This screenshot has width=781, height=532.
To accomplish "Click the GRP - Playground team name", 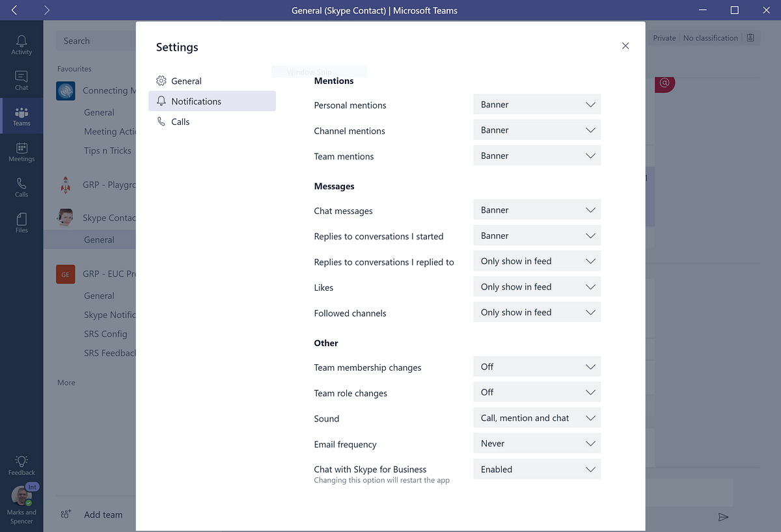I will click(109, 185).
